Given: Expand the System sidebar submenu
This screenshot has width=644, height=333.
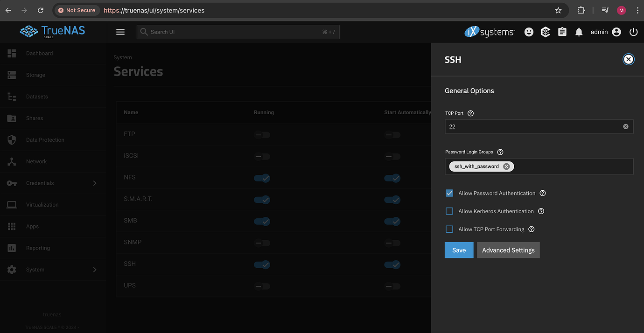Looking at the screenshot, I should click(95, 270).
